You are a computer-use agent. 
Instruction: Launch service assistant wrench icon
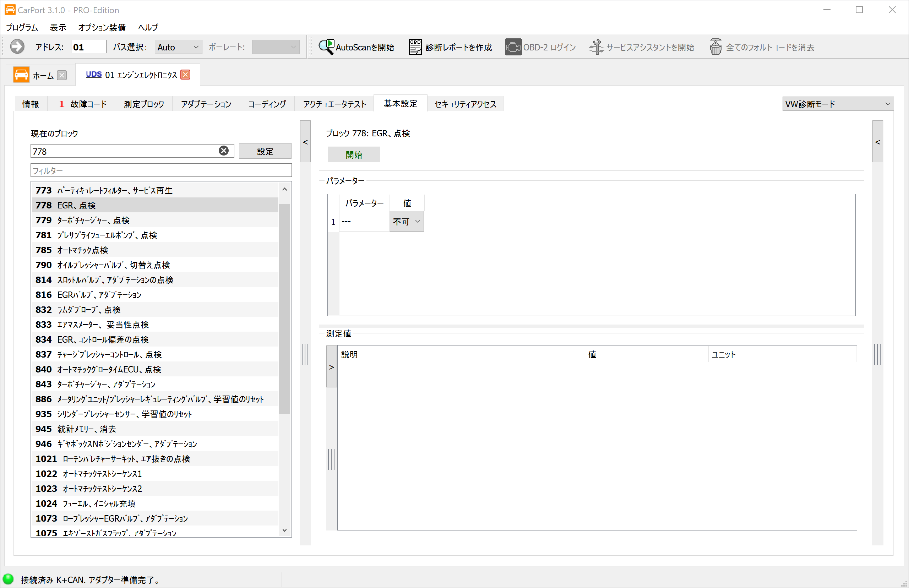point(596,47)
